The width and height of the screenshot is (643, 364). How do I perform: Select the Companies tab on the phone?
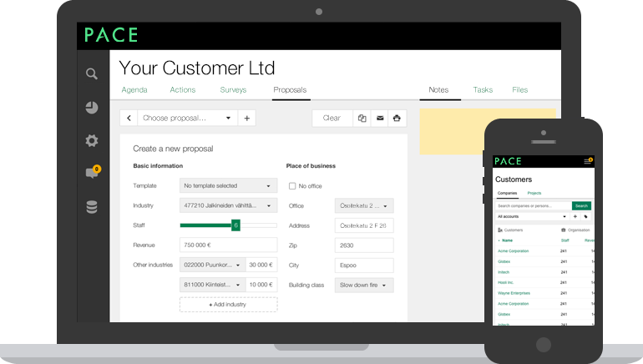coord(507,193)
